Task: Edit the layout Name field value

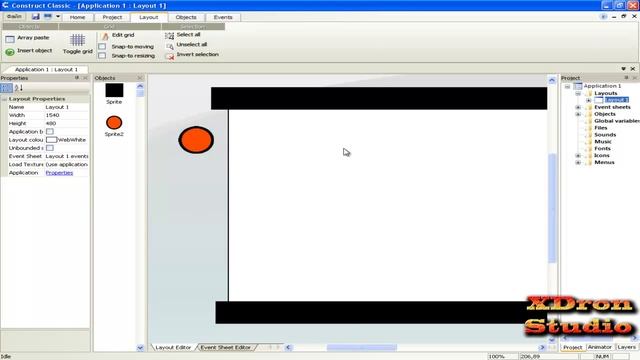Action: [67, 107]
